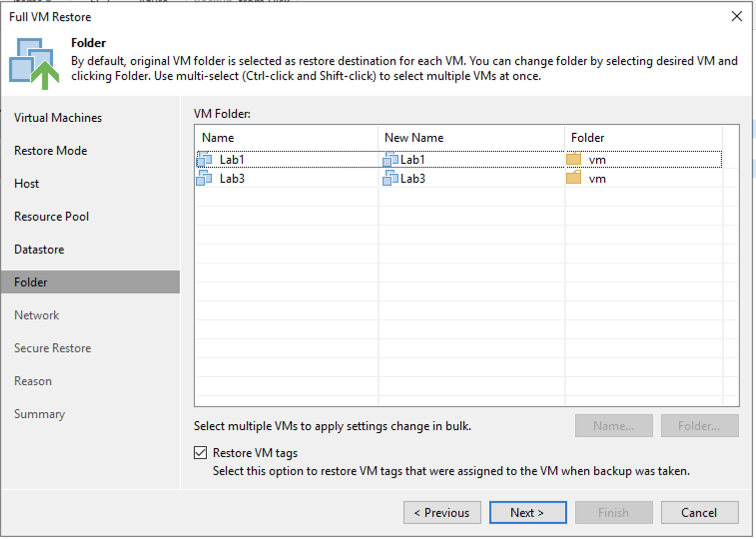The height and width of the screenshot is (539, 756).
Task: Sort by the New Name column header
Action: point(471,138)
